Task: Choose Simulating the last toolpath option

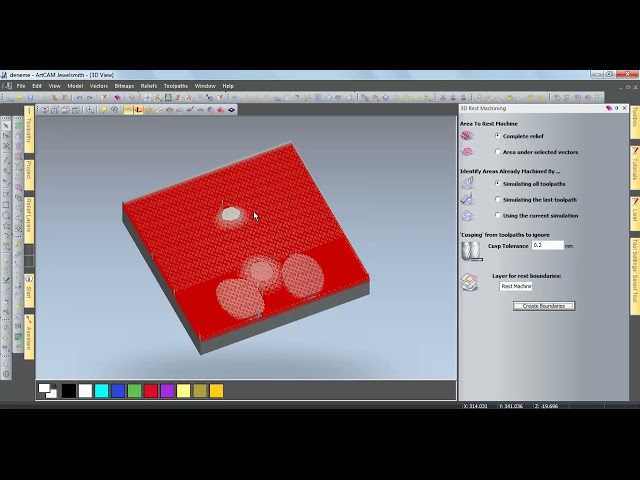Action: [x=497, y=199]
